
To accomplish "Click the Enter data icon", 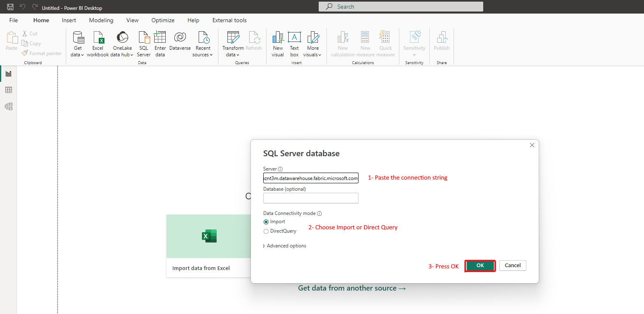I will 160,43.
